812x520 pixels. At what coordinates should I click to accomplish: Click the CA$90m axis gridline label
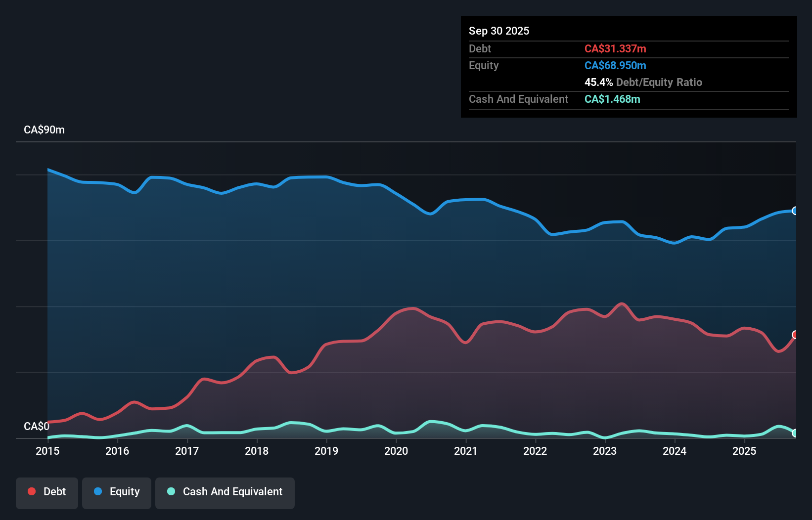tap(44, 130)
